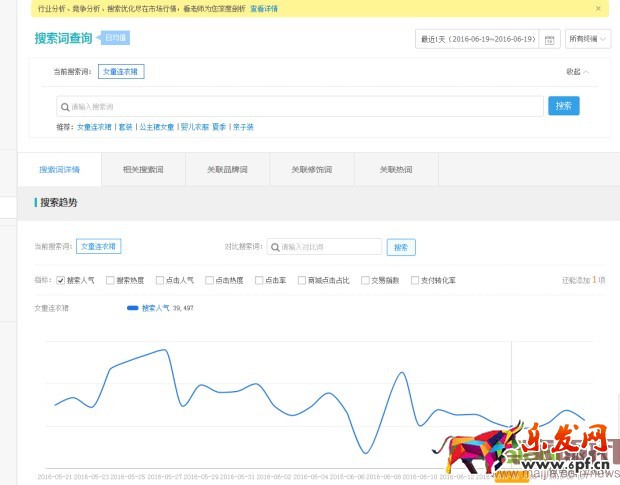Viewport: 620px width, 485px height.
Task: Close the yellow notification banner
Action: tap(598, 8)
